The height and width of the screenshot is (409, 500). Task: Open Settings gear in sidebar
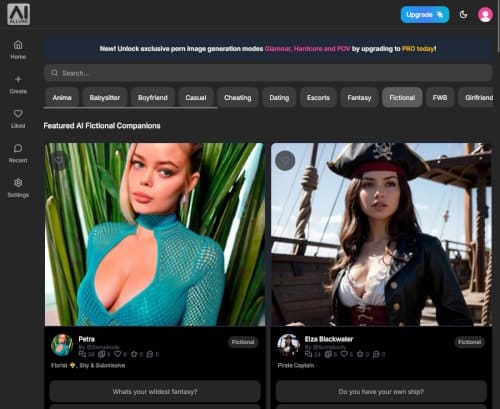pyautogui.click(x=18, y=188)
